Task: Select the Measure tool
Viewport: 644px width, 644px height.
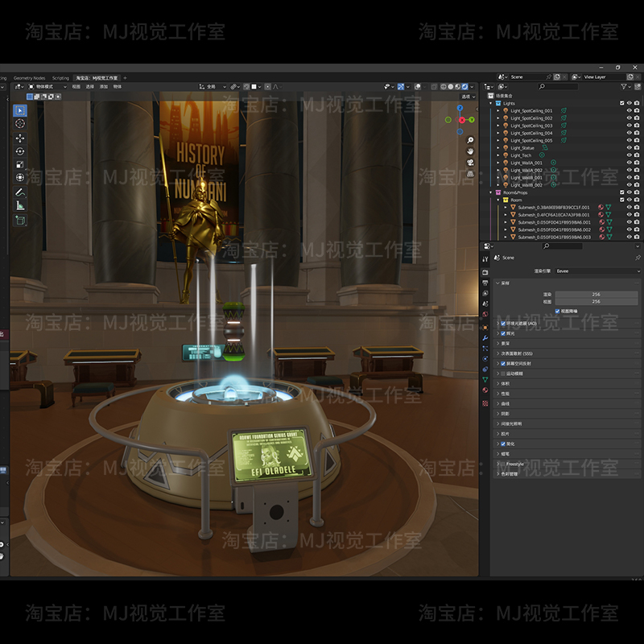Action: pos(20,205)
